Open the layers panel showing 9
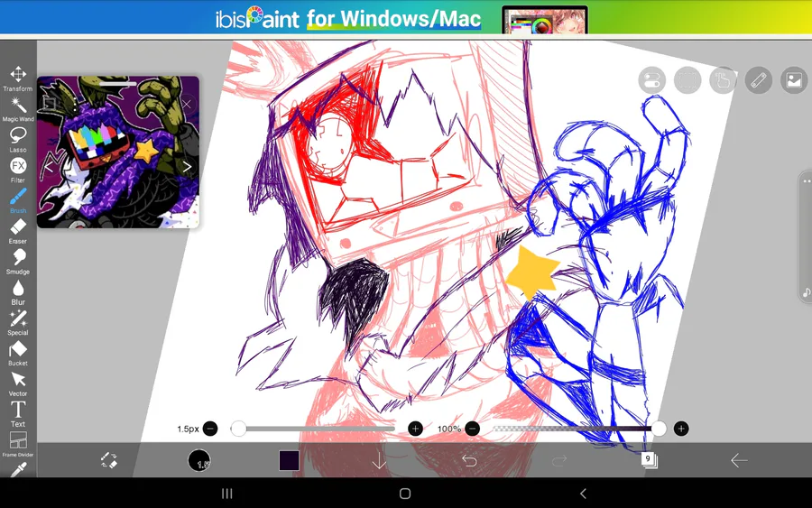This screenshot has height=508, width=812. pos(649,460)
